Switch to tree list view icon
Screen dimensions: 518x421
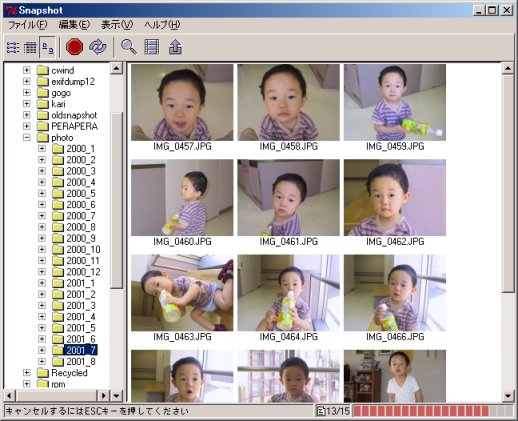(x=13, y=48)
